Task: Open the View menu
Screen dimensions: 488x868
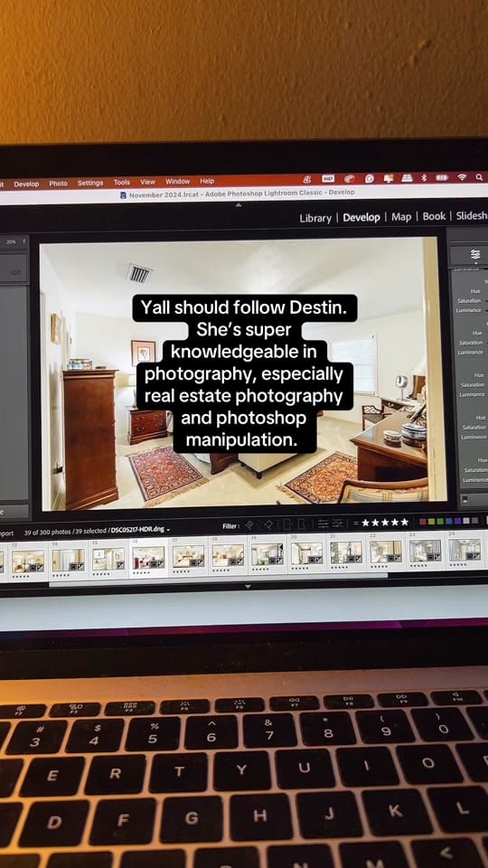Action: point(147,182)
